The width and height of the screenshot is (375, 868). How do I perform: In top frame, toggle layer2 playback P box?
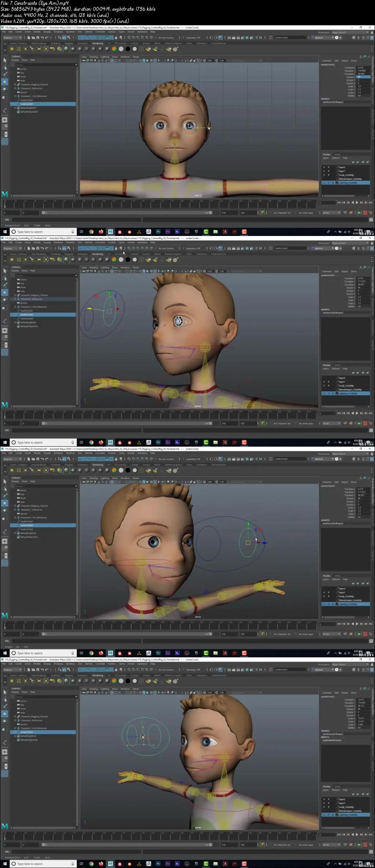point(328,167)
